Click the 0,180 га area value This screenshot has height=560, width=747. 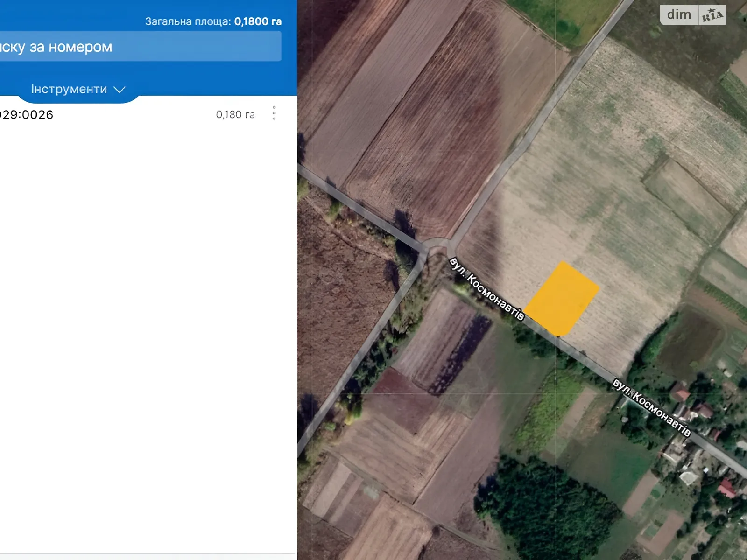tap(235, 114)
